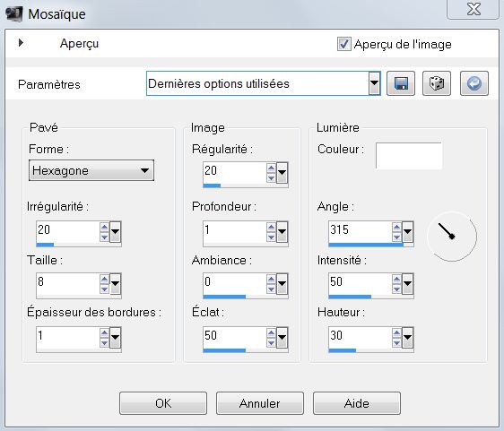
Task: Increase Taille value with up arrow
Action: point(104,279)
